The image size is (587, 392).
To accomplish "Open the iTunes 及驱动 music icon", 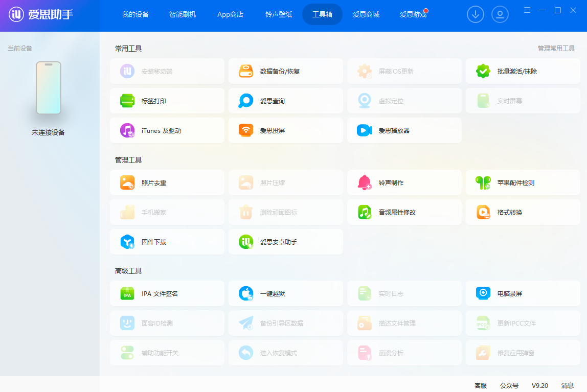I will (x=127, y=130).
